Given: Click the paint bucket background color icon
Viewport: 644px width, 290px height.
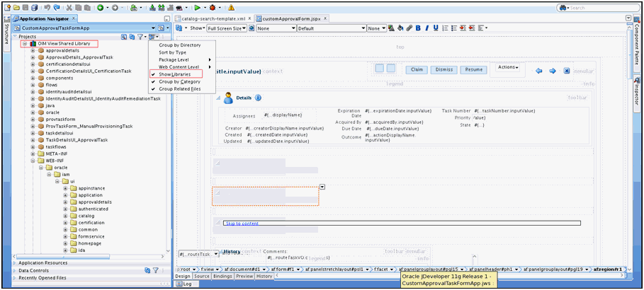Looking at the screenshot, I should pyautogui.click(x=400, y=28).
